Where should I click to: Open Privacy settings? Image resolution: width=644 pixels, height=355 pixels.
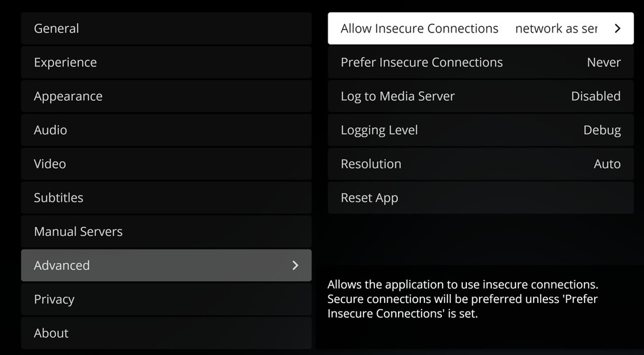coord(166,299)
